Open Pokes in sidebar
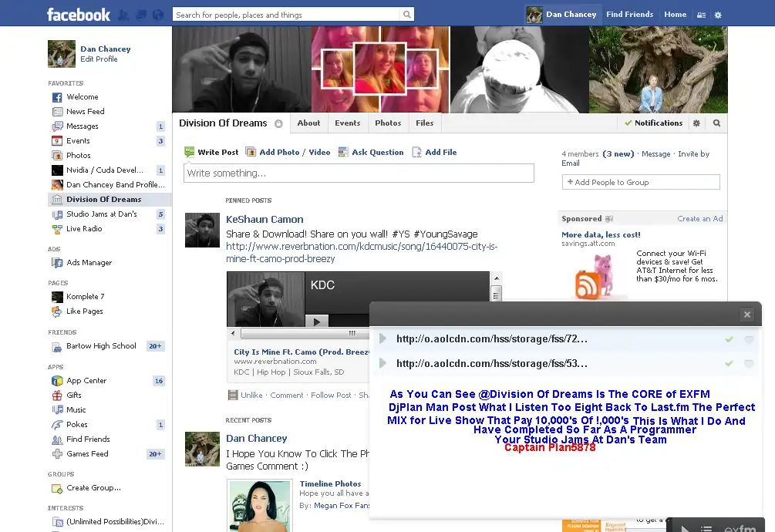The width and height of the screenshot is (775, 532). (x=76, y=424)
